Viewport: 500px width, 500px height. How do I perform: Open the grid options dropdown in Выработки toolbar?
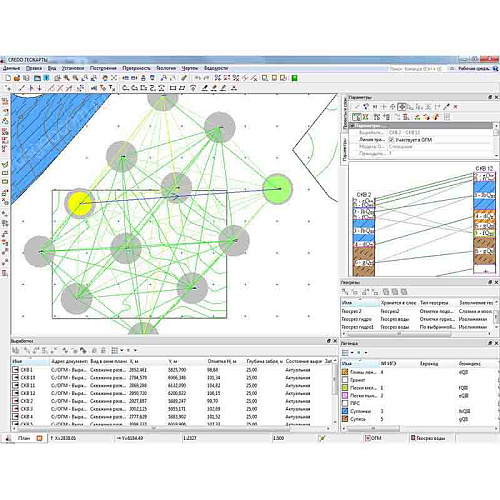click(x=122, y=350)
